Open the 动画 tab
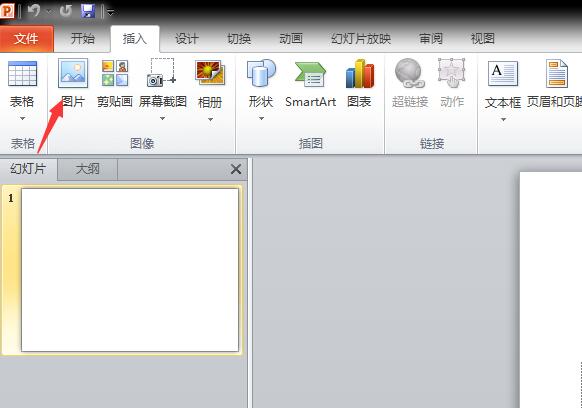Screen dimensions: 582x408 [x=291, y=39]
